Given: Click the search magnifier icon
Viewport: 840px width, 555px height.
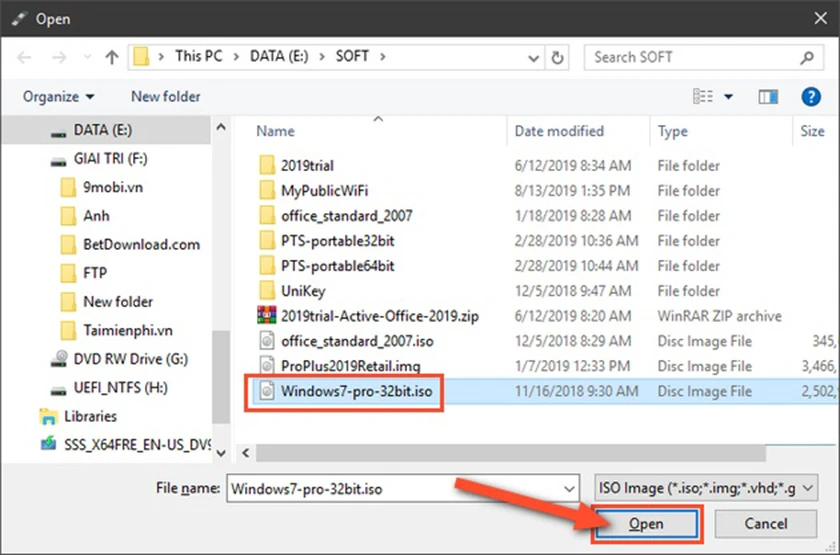Looking at the screenshot, I should pyautogui.click(x=807, y=57).
